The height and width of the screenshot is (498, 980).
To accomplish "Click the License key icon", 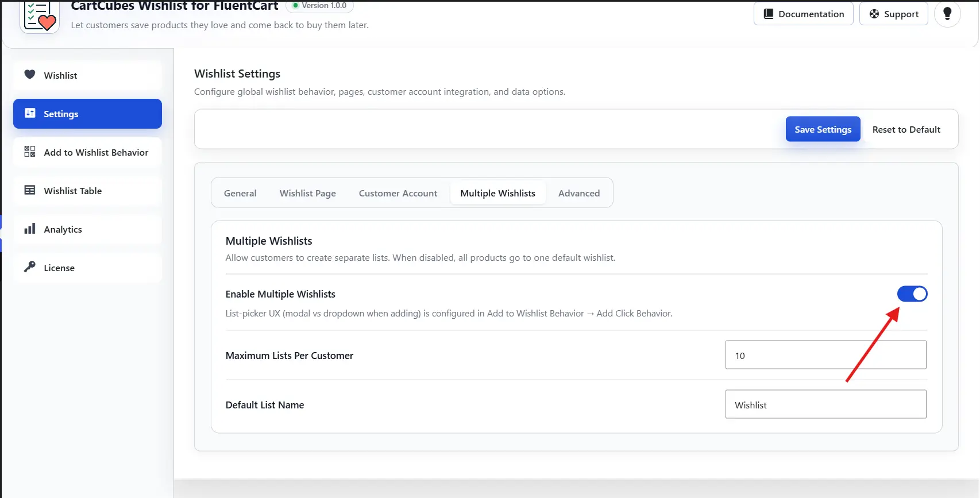I will pos(30,267).
